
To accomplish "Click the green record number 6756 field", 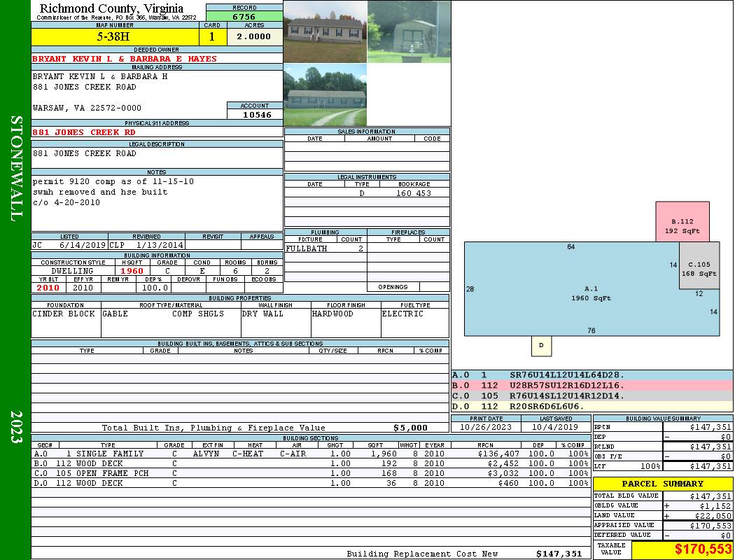I will [x=244, y=17].
